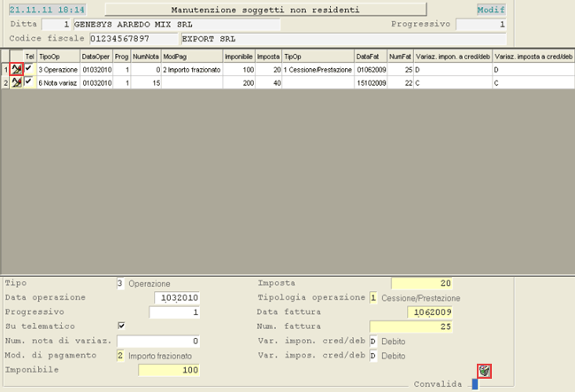Click the Convalida confirm icon
Image resolution: width=575 pixels, height=392 pixels.
click(x=483, y=371)
